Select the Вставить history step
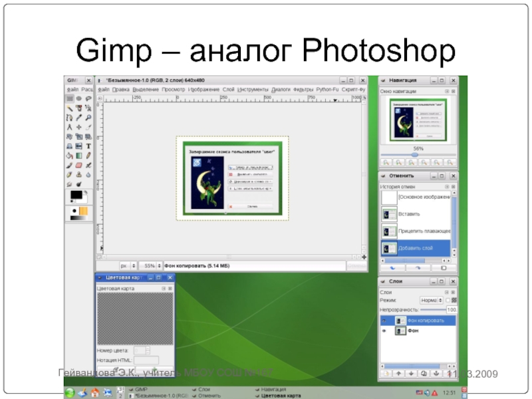Image resolution: width=532 pixels, height=399 pixels. click(x=416, y=214)
